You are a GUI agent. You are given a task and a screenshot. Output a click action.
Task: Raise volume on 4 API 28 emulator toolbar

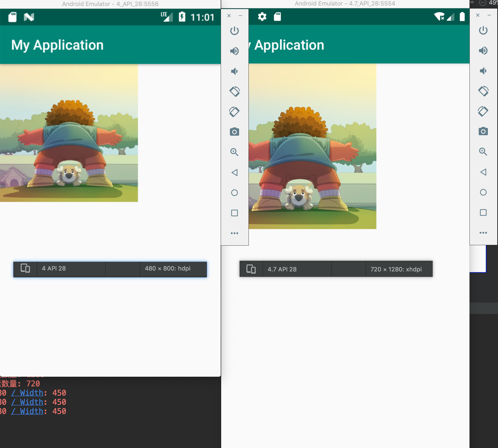click(x=234, y=51)
